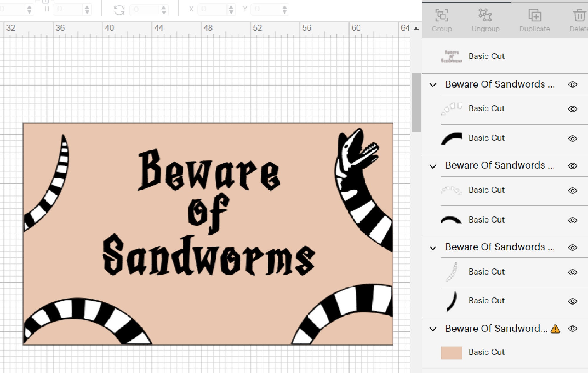This screenshot has height=373, width=588.
Task: Select the topmost Basic Cut text layer
Action: coord(487,56)
